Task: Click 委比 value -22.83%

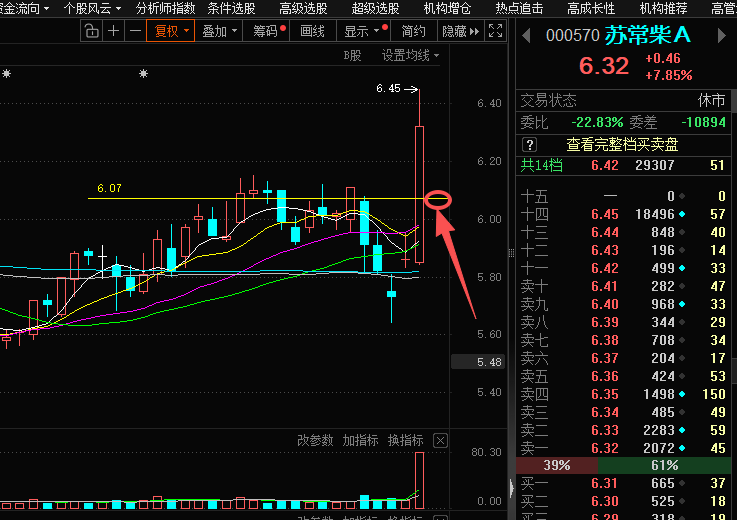Action: pos(597,122)
